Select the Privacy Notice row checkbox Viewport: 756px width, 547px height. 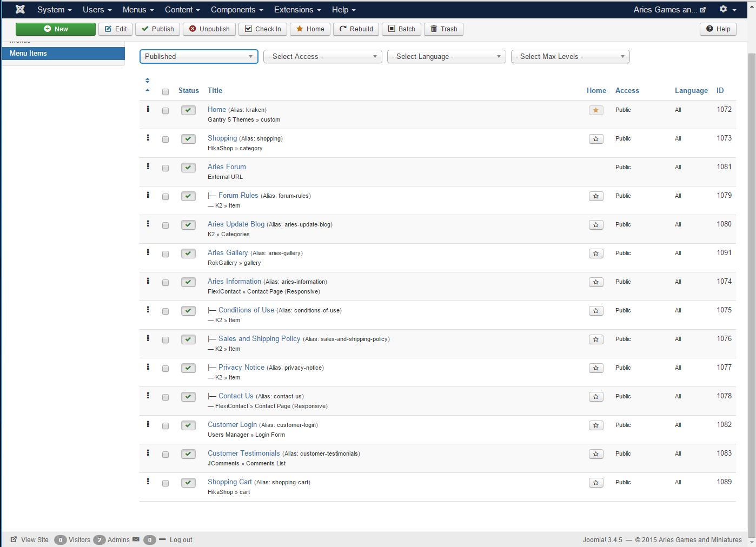(165, 369)
